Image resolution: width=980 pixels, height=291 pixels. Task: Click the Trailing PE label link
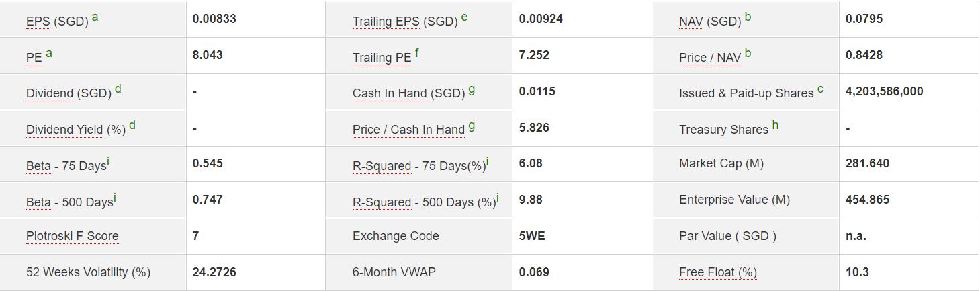point(382,58)
